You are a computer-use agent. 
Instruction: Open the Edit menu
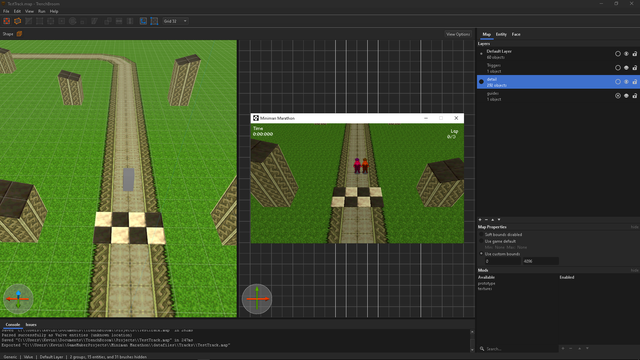point(17,11)
